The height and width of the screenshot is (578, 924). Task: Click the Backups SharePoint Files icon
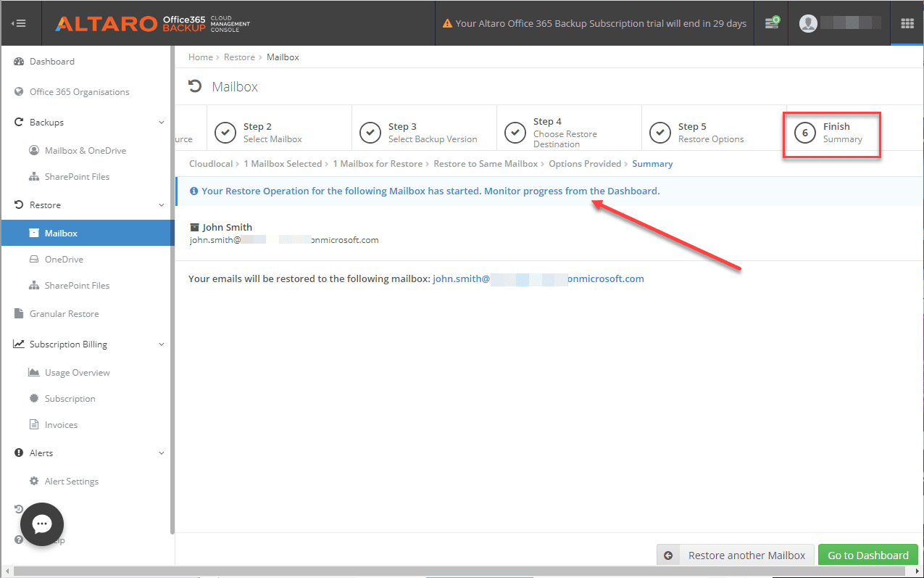click(x=34, y=177)
